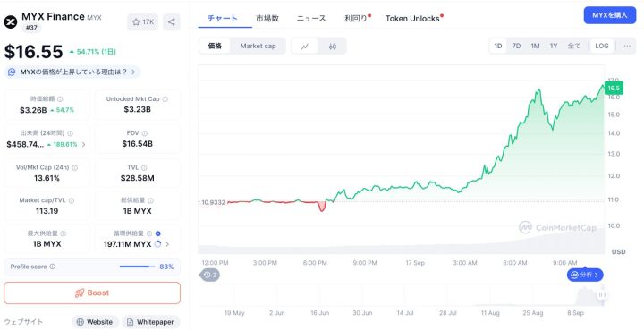The height and width of the screenshot is (331, 644).
Task: Open the Whitepaper link
Action: pyautogui.click(x=151, y=322)
